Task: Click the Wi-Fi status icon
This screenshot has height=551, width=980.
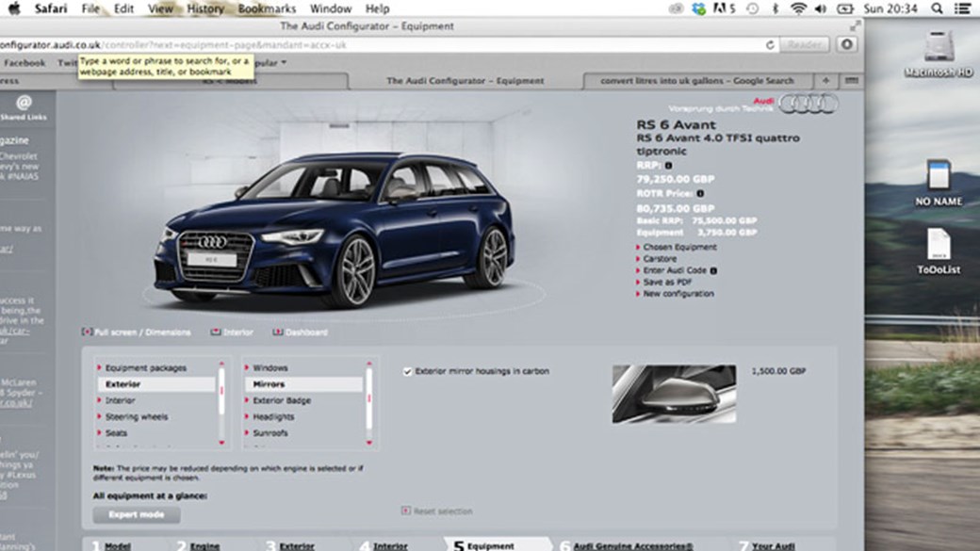Action: point(798,8)
